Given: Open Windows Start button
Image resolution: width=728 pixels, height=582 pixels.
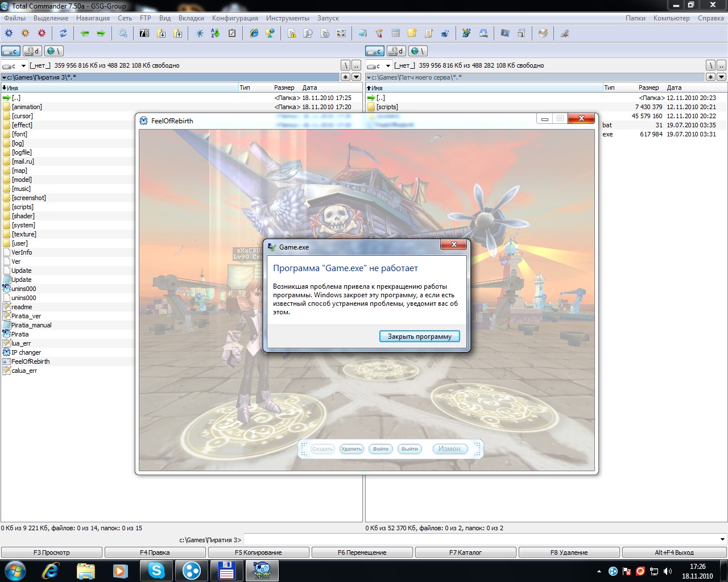Looking at the screenshot, I should point(15,571).
